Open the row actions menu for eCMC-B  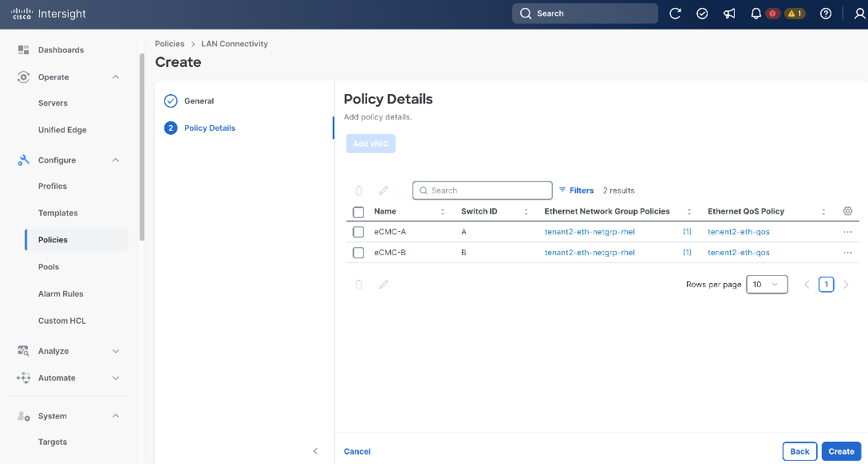847,253
